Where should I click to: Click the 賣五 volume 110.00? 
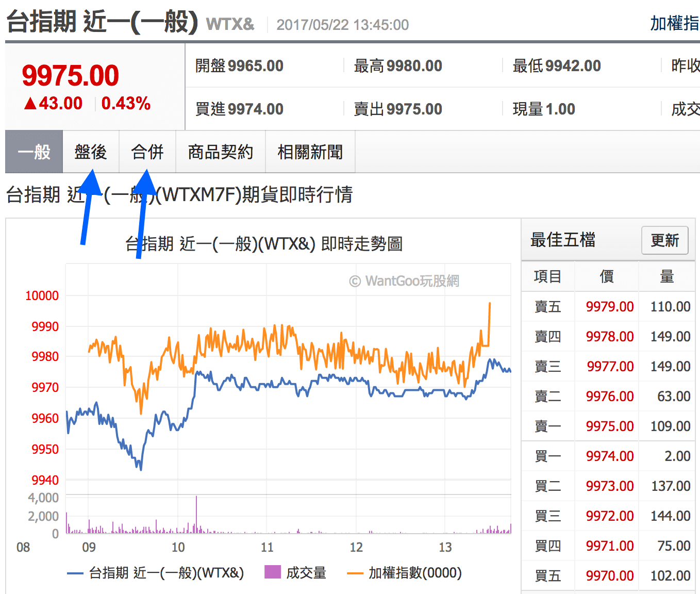point(670,306)
